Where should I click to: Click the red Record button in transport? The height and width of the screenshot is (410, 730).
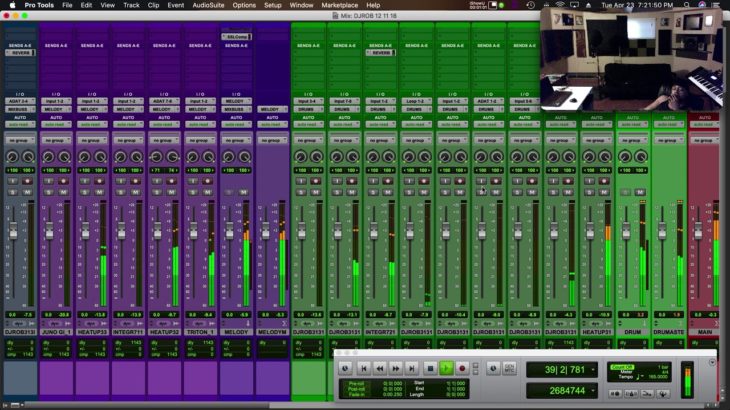click(462, 368)
